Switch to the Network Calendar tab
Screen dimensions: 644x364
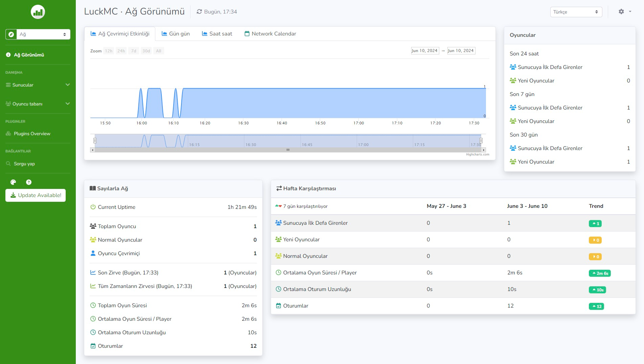(x=270, y=33)
